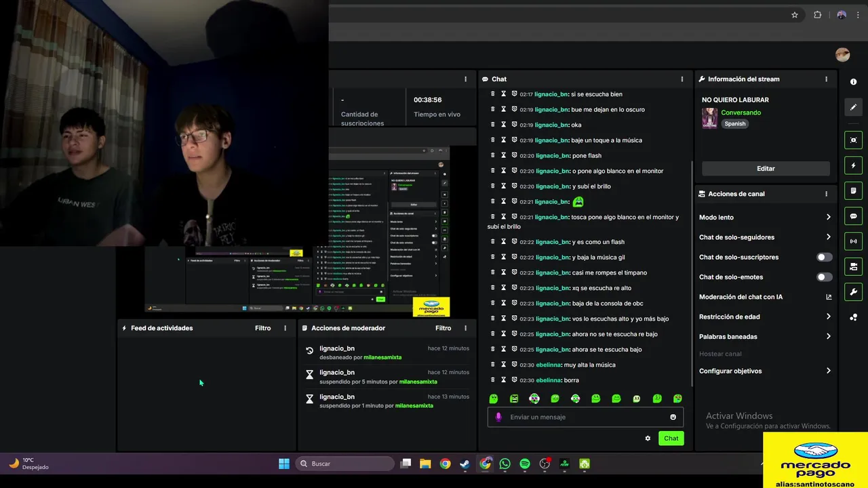Click the NO QUIERO LABURAR stream title

click(x=735, y=100)
